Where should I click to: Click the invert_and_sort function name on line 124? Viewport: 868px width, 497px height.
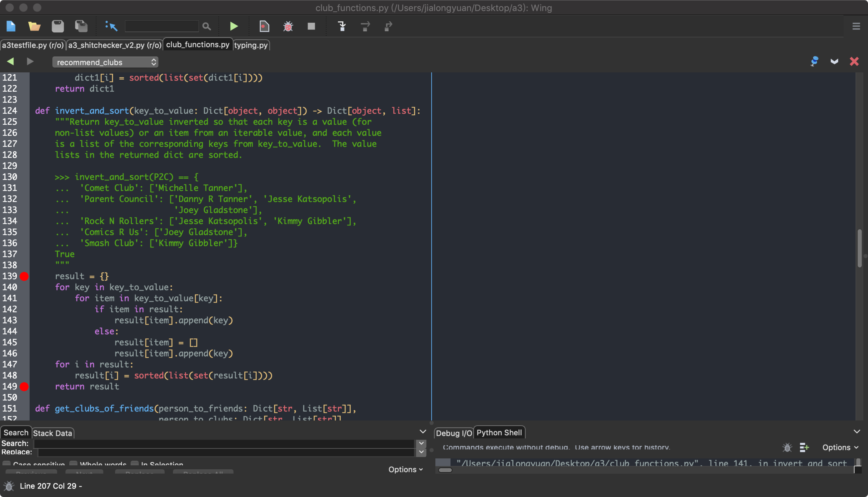coord(92,111)
